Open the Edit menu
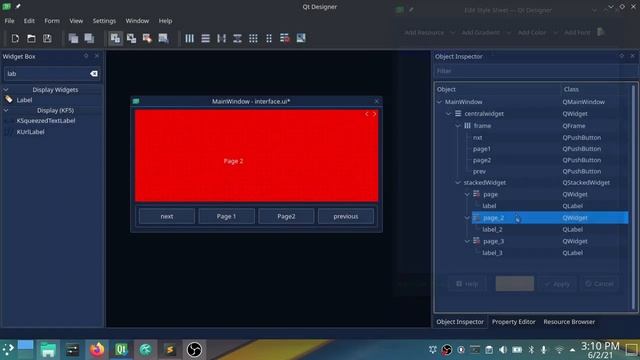Screen dimensions: 640x360 tap(29, 21)
